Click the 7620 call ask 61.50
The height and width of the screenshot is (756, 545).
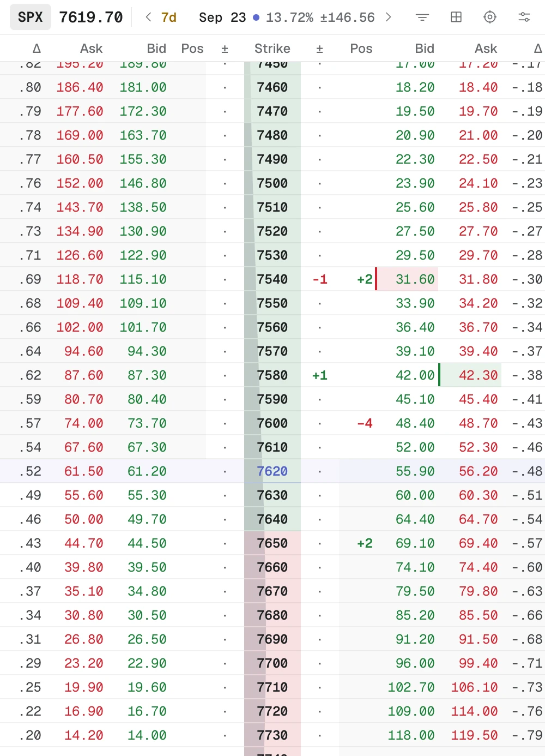pyautogui.click(x=84, y=471)
